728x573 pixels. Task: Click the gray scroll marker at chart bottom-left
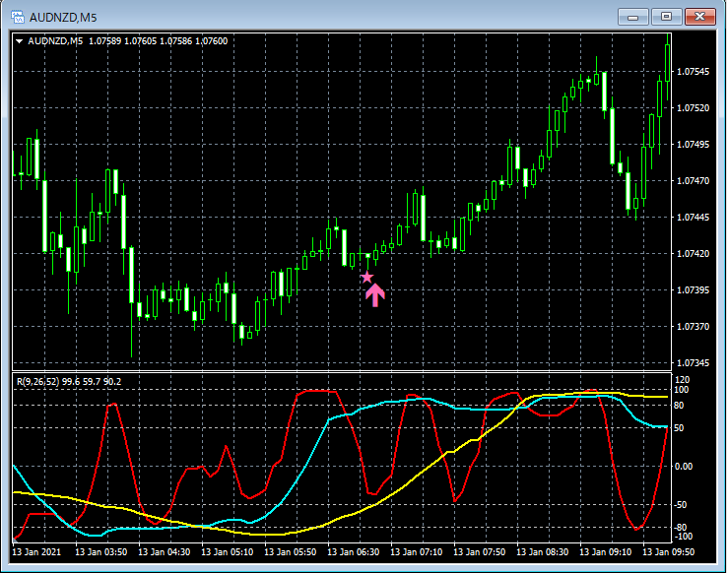pyautogui.click(x=16, y=539)
